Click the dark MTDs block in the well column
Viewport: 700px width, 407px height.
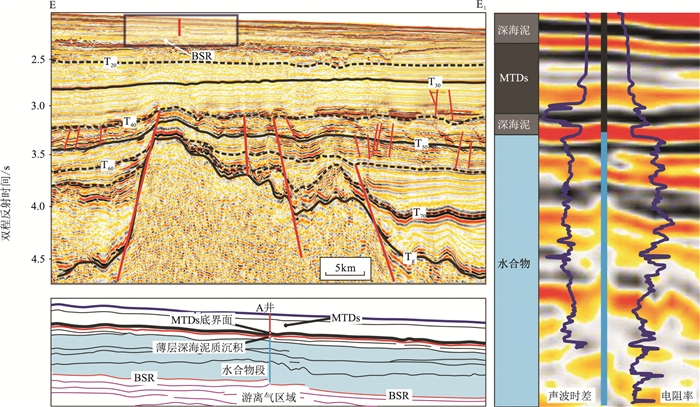pos(517,77)
